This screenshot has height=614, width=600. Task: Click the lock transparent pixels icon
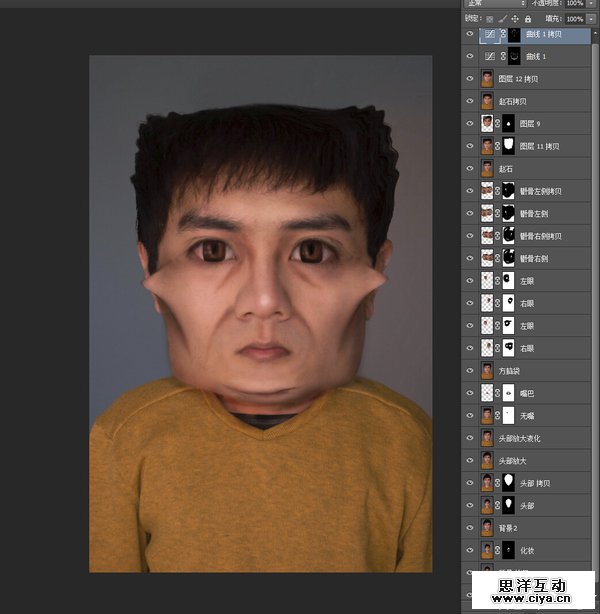pyautogui.click(x=491, y=18)
